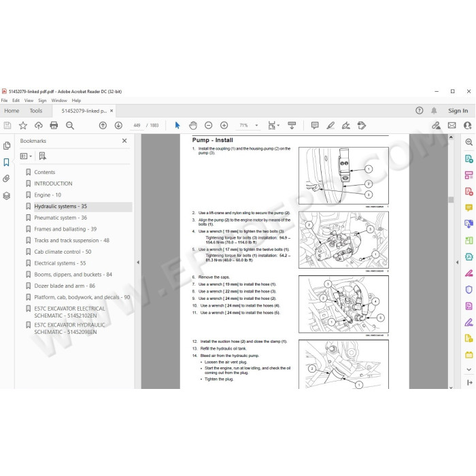Open the Help menu
The width and height of the screenshot is (476, 476).
point(76,101)
